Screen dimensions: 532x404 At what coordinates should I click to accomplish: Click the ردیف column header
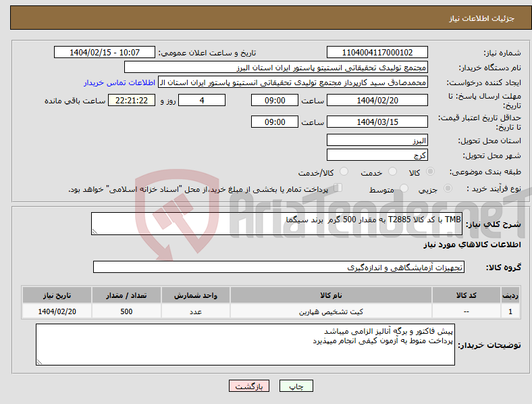pos(510,295)
